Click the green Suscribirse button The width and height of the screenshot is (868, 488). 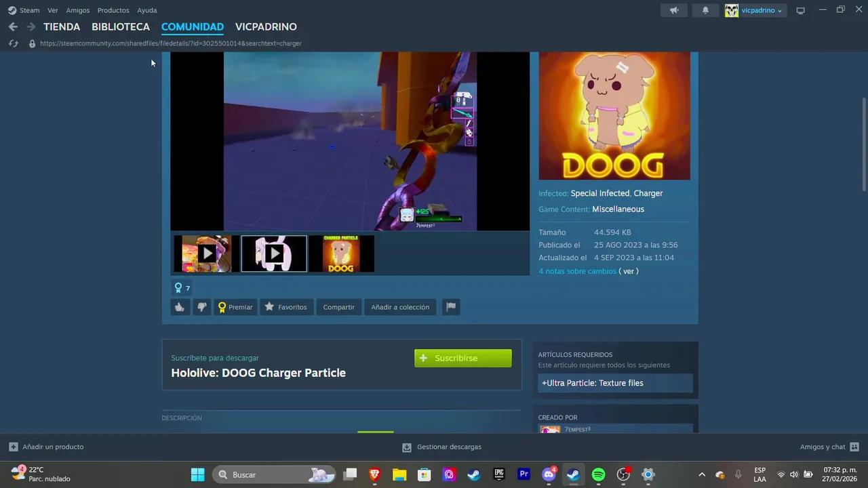tap(463, 358)
